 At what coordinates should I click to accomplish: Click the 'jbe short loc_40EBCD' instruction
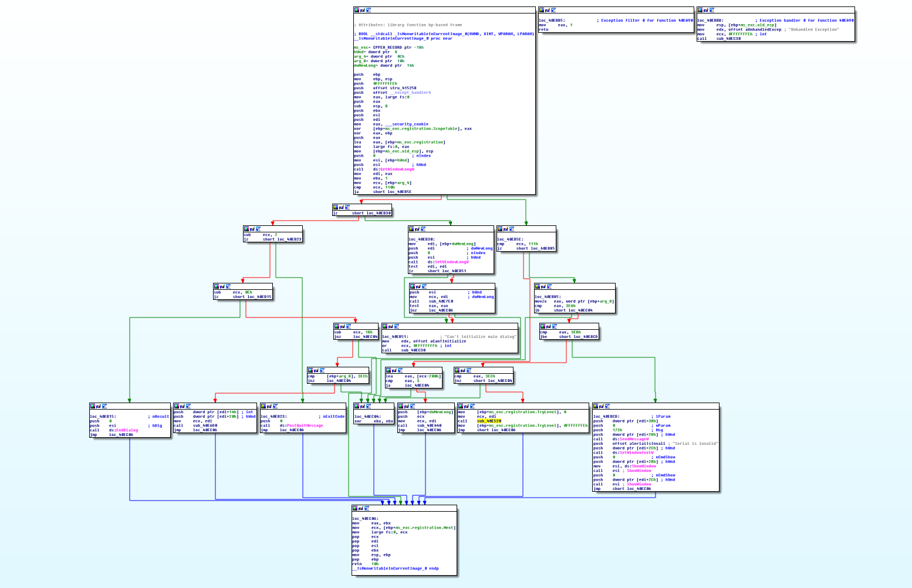tap(569, 337)
